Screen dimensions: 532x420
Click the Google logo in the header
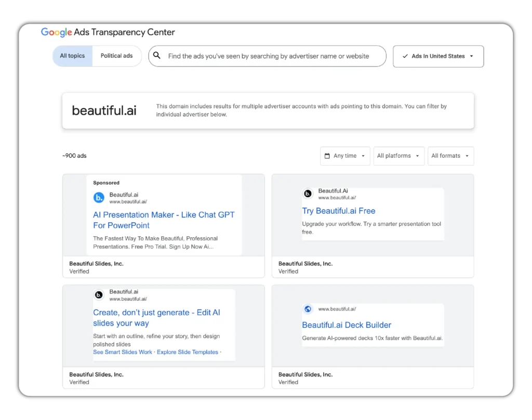pyautogui.click(x=56, y=32)
